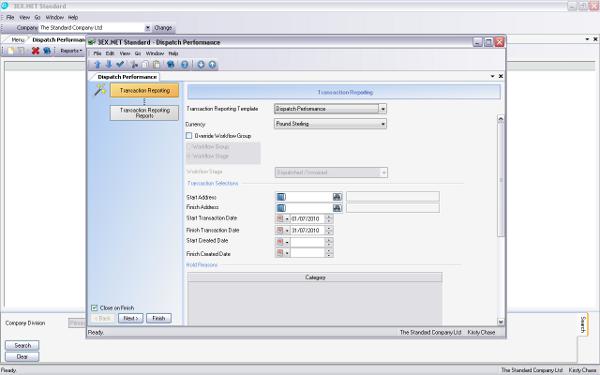The width and height of the screenshot is (600, 375).
Task: Click the Category column header in Hold Reasons
Action: pyautogui.click(x=315, y=277)
